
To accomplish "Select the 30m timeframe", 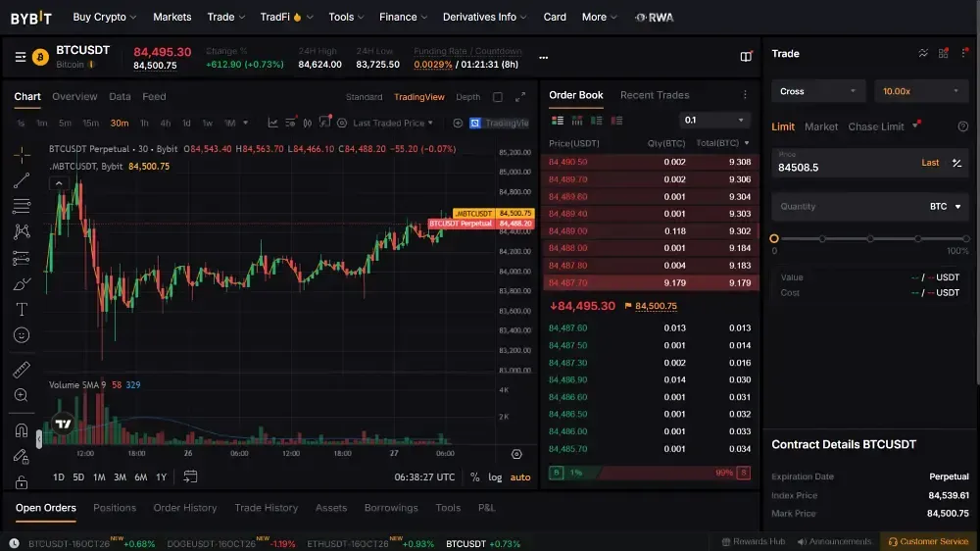I will tap(120, 124).
